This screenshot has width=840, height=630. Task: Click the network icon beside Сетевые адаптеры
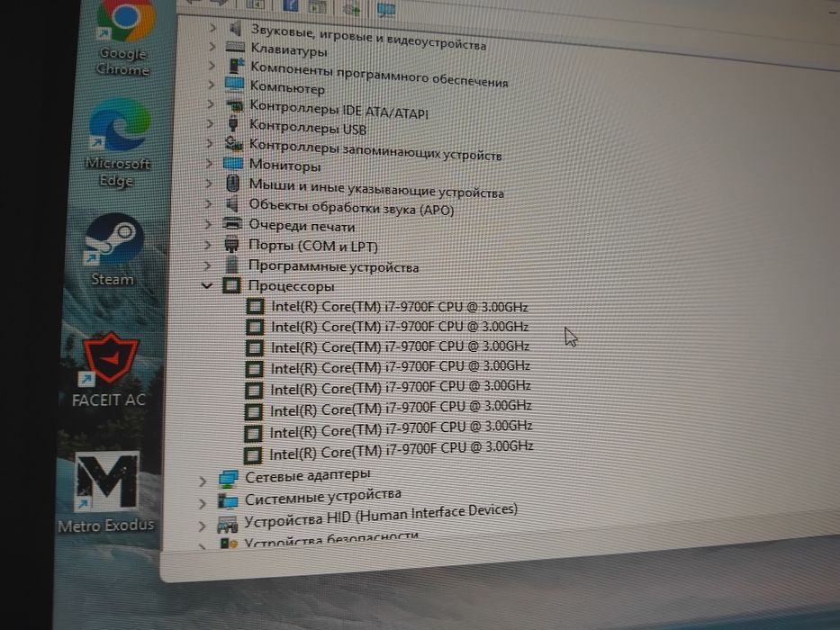click(x=228, y=479)
